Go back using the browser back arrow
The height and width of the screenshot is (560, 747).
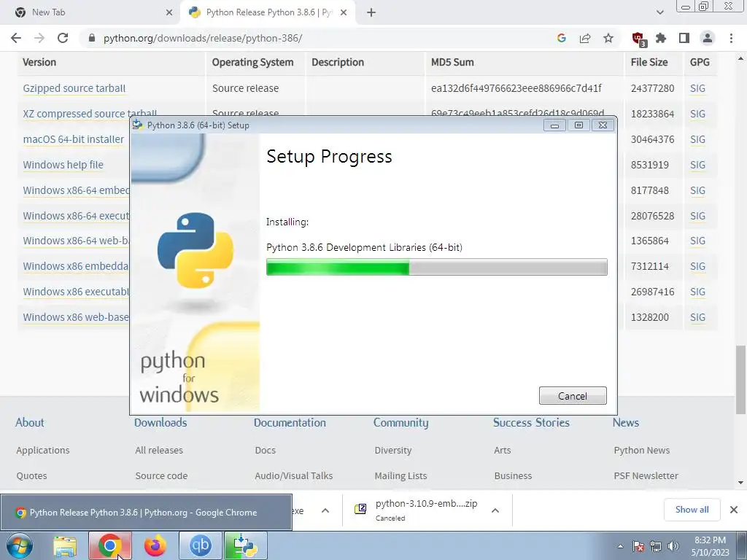click(x=16, y=38)
